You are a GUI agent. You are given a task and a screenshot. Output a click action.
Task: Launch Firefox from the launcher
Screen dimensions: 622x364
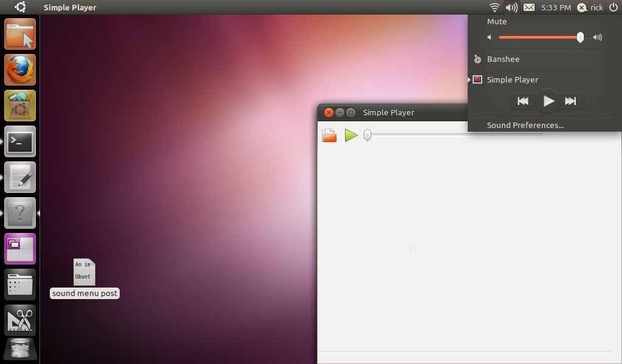20,70
